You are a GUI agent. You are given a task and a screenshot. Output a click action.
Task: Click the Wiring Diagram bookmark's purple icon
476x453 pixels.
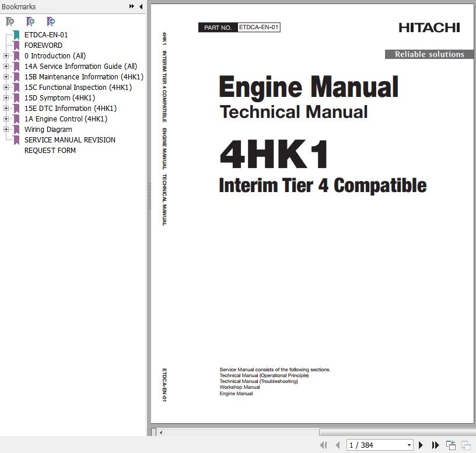pyautogui.click(x=16, y=130)
